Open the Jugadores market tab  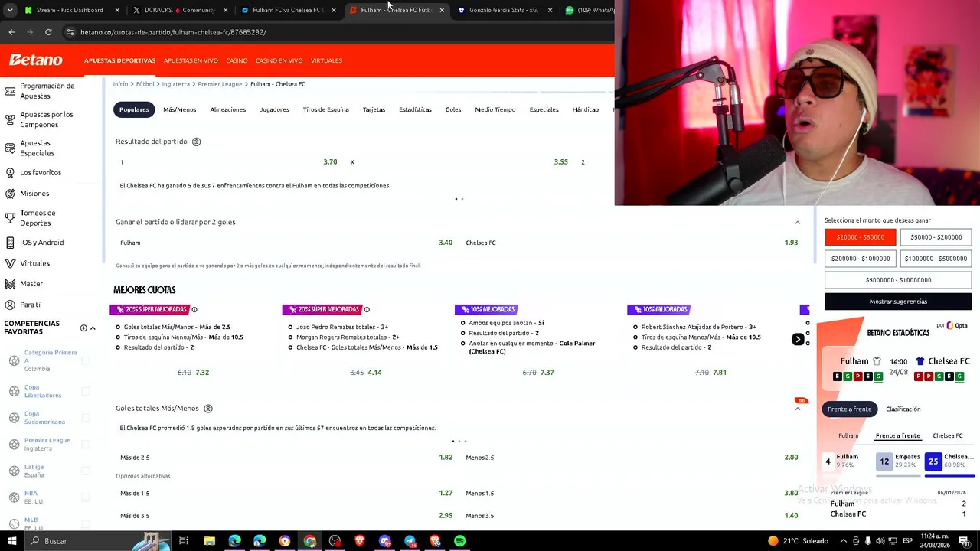click(x=274, y=109)
